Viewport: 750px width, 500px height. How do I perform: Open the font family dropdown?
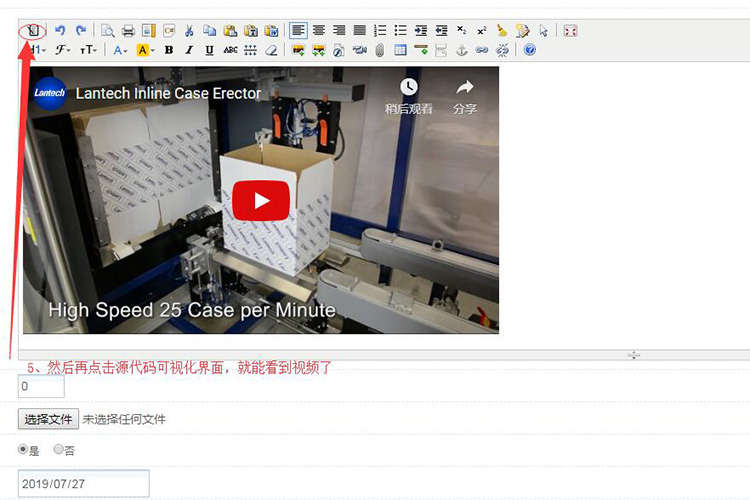click(x=63, y=50)
